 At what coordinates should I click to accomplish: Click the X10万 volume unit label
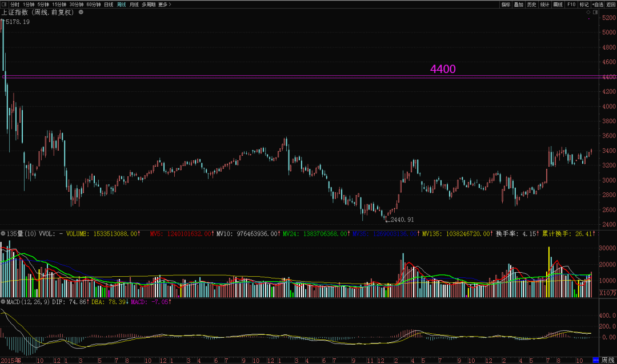pyautogui.click(x=608, y=293)
